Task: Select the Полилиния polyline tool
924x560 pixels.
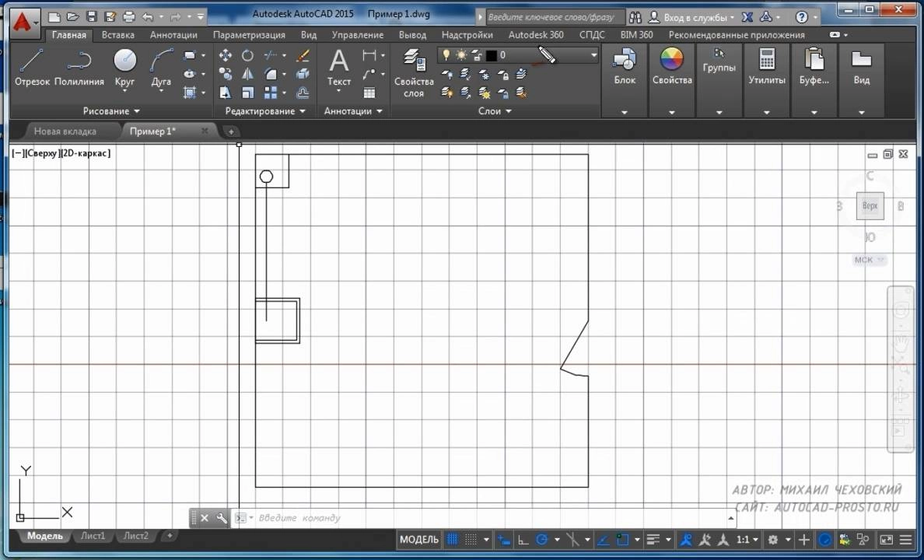Action: (x=79, y=68)
